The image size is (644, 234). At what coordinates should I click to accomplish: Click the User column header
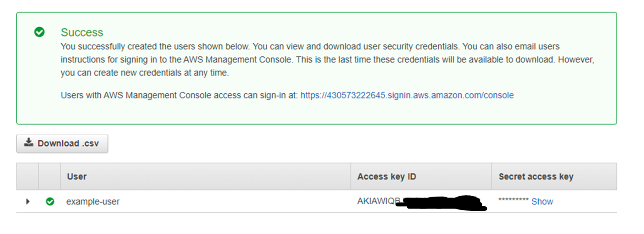coord(77,176)
